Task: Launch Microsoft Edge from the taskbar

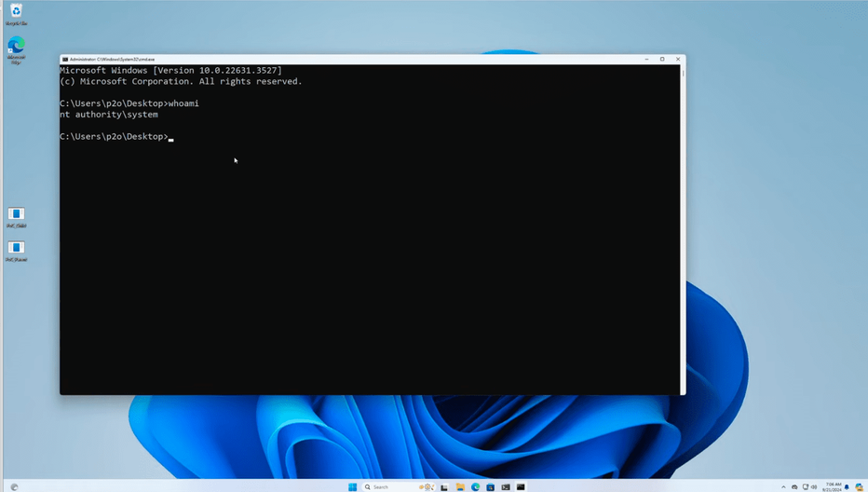Action: click(475, 487)
